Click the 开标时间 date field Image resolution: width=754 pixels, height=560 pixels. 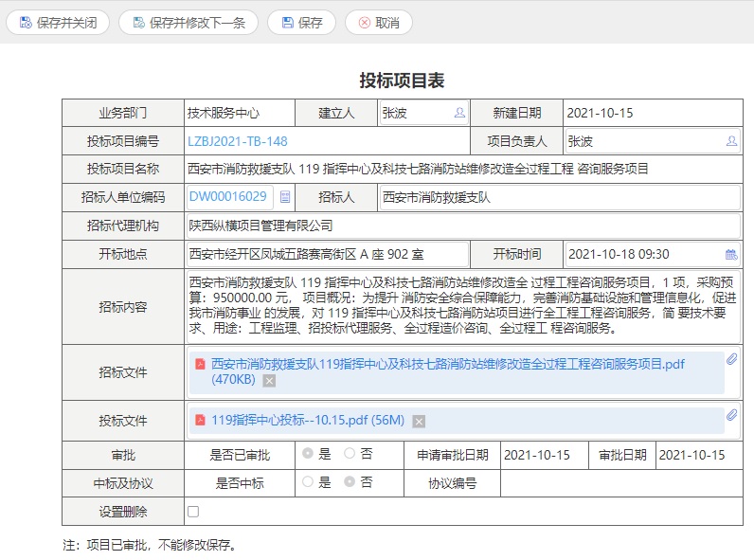(x=653, y=255)
